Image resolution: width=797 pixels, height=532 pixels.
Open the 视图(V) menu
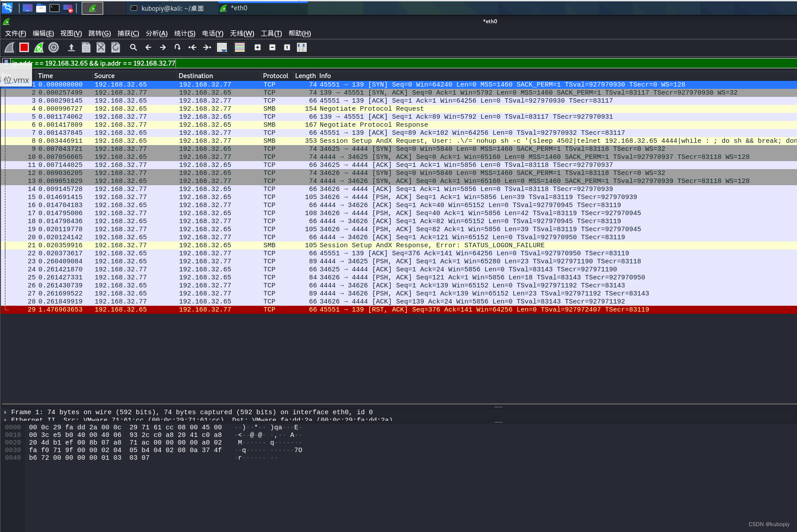click(71, 33)
